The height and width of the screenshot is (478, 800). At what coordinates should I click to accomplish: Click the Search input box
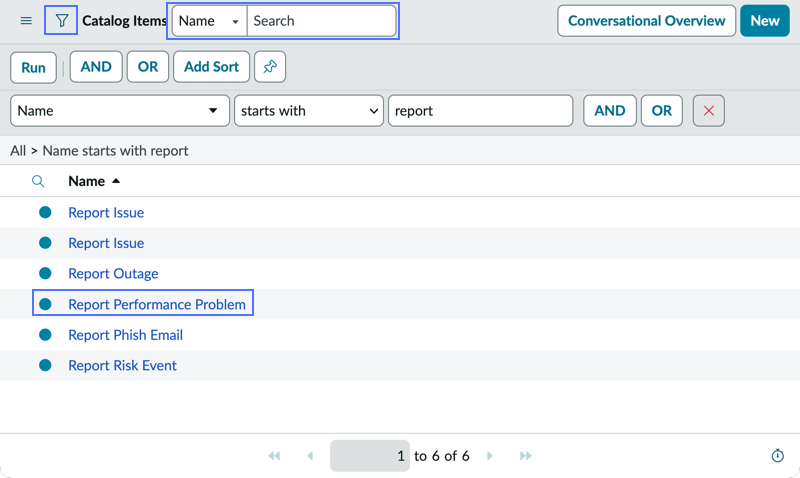click(x=321, y=21)
